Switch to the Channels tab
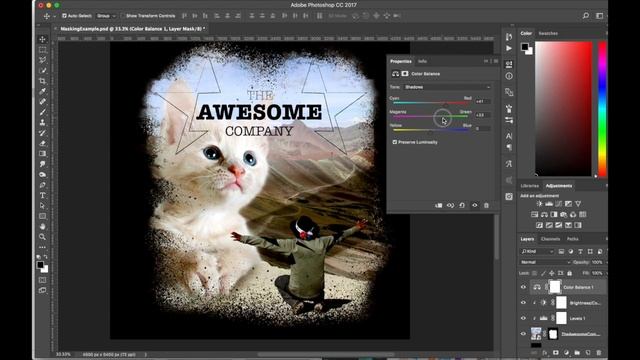This screenshot has height=360, width=640. [x=550, y=239]
